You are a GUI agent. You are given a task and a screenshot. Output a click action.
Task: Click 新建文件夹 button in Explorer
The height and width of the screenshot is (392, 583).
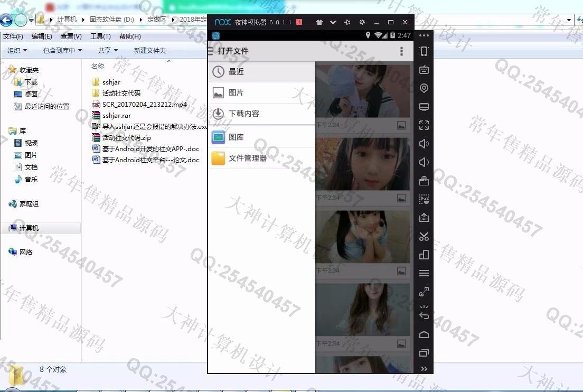[x=150, y=50]
